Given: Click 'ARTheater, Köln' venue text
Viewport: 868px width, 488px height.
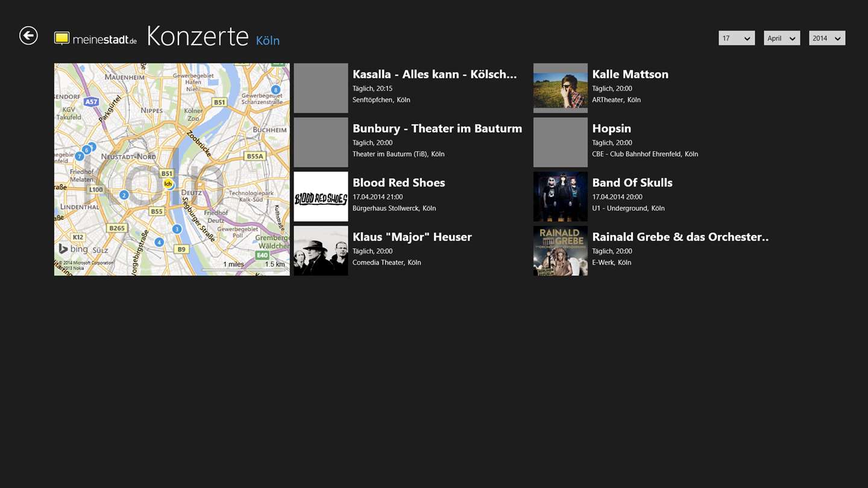Looking at the screenshot, I should (616, 100).
